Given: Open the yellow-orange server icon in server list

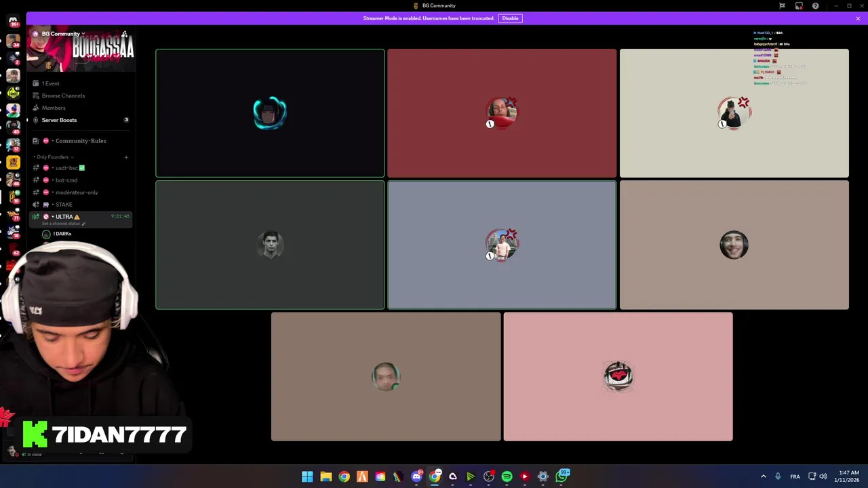Looking at the screenshot, I should tap(13, 162).
